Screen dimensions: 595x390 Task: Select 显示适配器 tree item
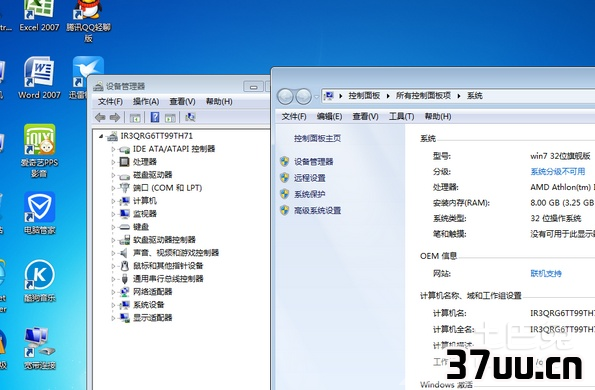tap(153, 318)
